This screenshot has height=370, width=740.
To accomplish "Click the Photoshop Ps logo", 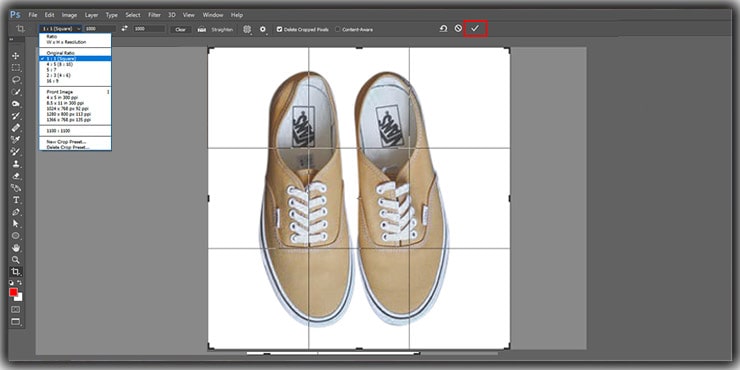I will click(15, 15).
